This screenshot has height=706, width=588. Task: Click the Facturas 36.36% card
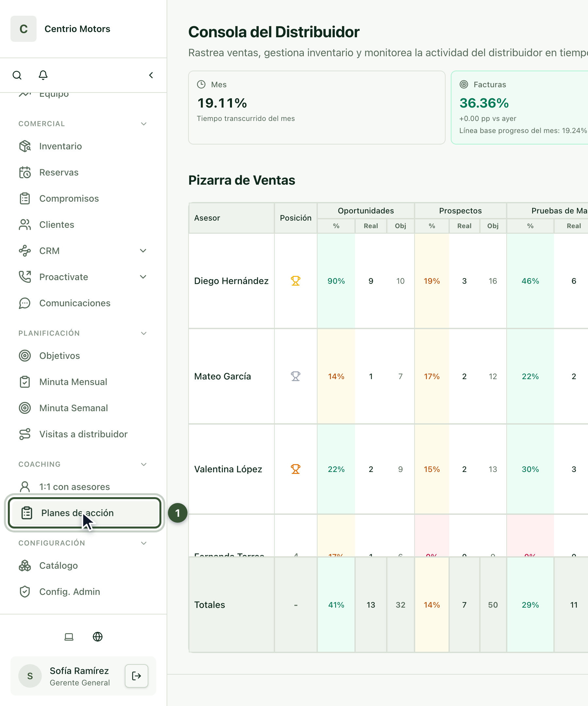coord(519,108)
